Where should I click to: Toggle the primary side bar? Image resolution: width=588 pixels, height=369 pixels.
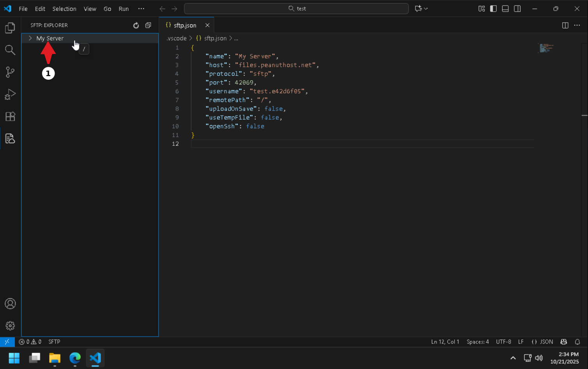pos(494,9)
